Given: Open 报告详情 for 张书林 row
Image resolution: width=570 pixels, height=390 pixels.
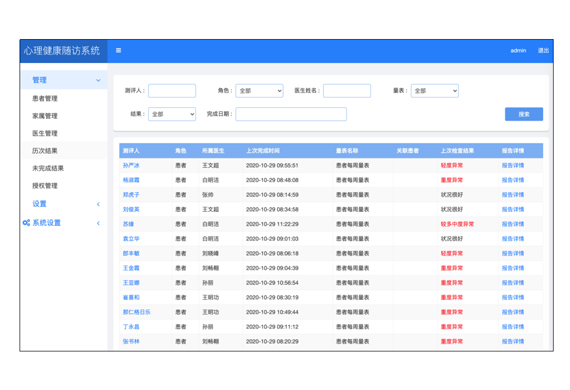Looking at the screenshot, I should [513, 341].
